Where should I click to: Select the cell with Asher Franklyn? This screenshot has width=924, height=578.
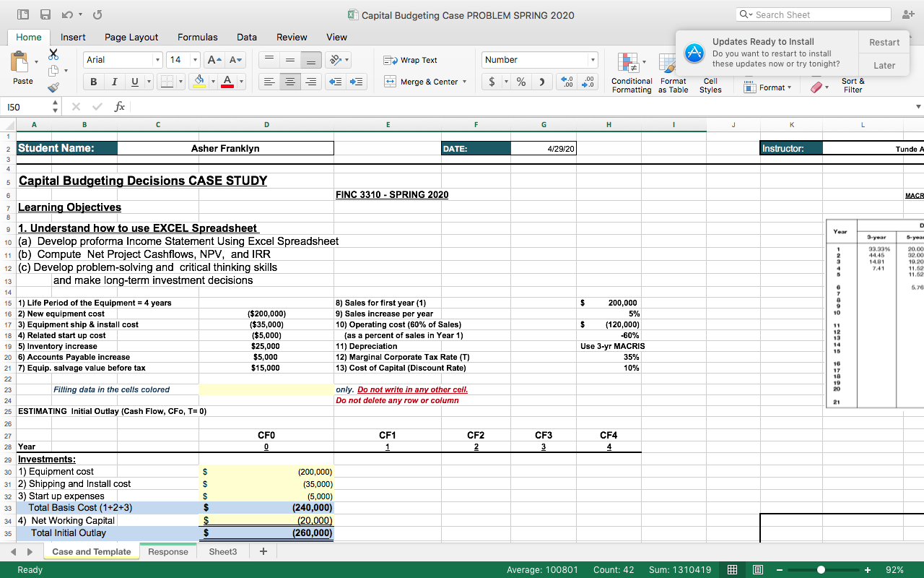tap(225, 148)
